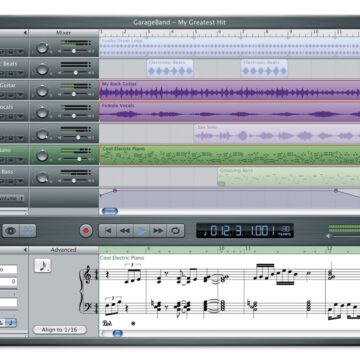Screen dimensions: 360x360
Task: Click the Piano track pan knob
Action: pyautogui.click(x=42, y=155)
